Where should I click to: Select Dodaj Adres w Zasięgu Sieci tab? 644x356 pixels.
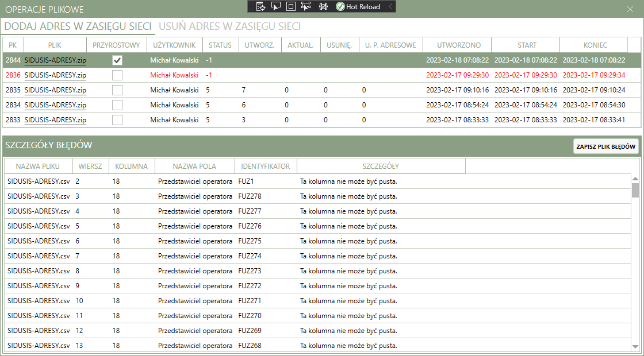click(78, 26)
